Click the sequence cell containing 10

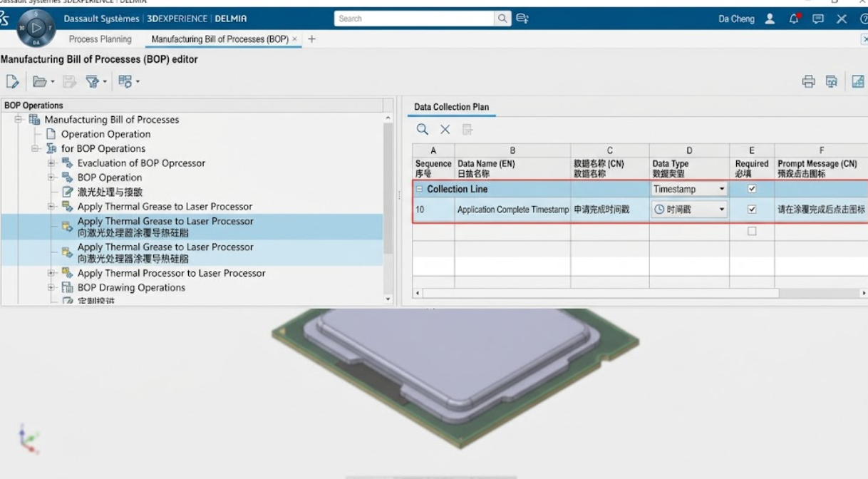pos(434,210)
